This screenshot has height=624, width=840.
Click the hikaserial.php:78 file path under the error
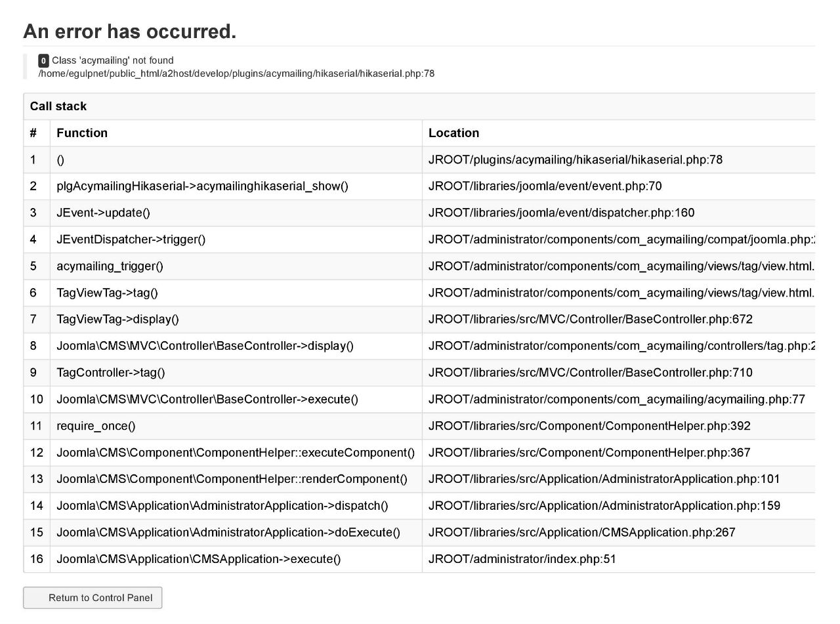(236, 73)
